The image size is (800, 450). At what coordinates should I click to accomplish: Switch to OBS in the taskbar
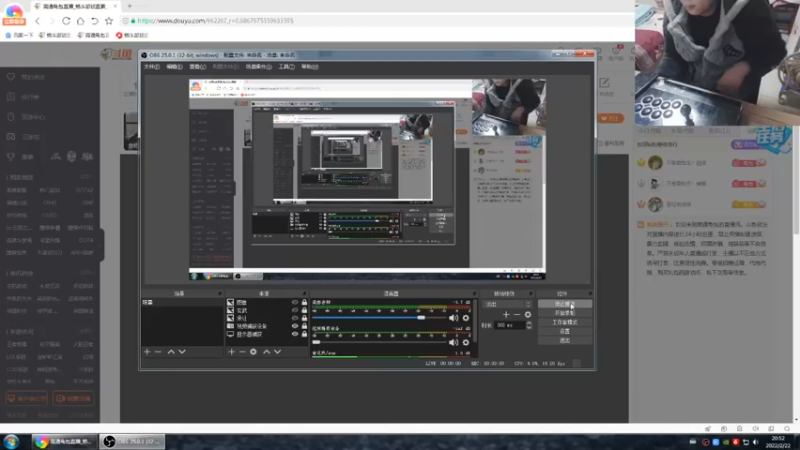click(x=132, y=441)
